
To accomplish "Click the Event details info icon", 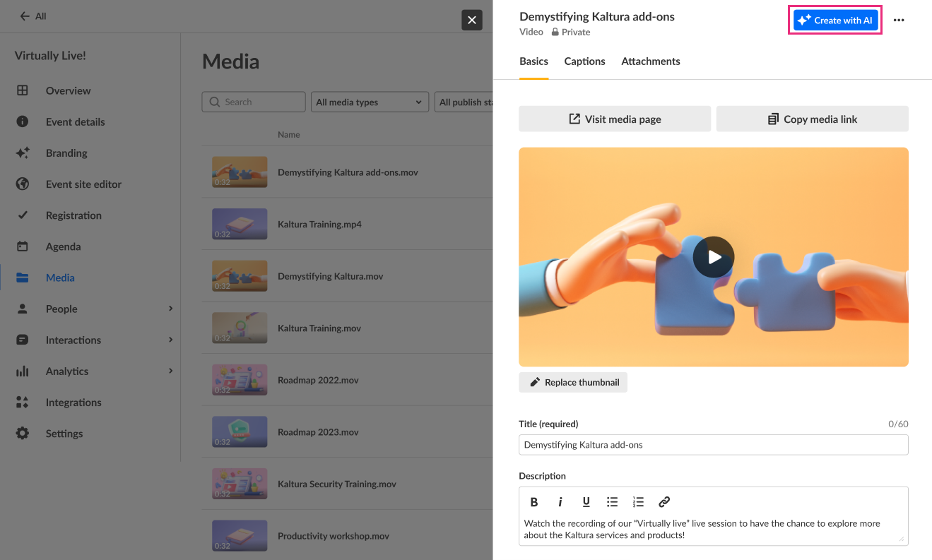I will (x=23, y=121).
